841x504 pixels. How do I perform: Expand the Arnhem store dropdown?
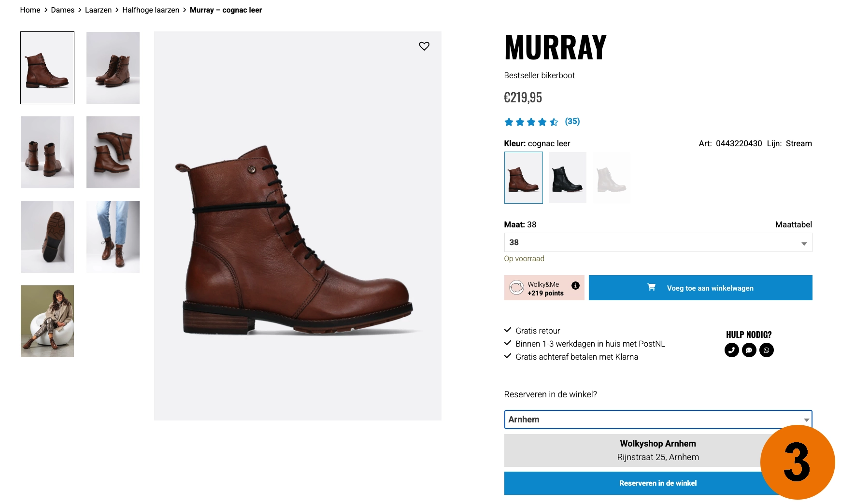(658, 420)
